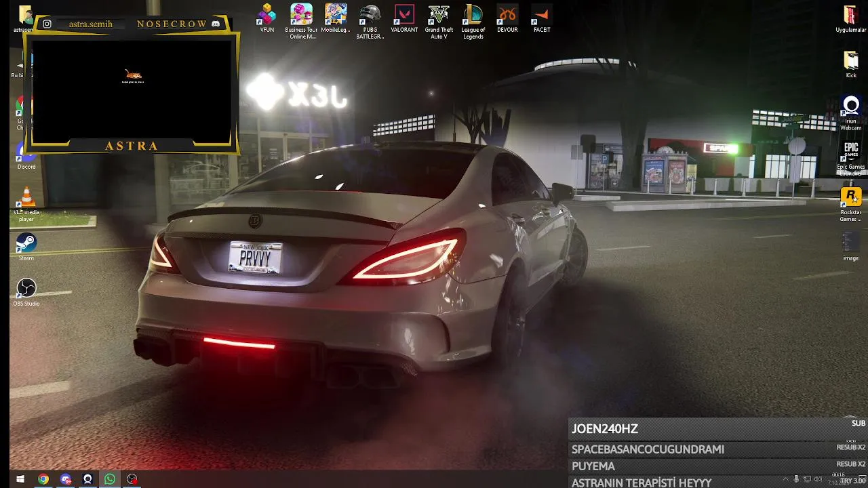
Task: Open the VFUN desktop shortcut
Action: coord(267,18)
